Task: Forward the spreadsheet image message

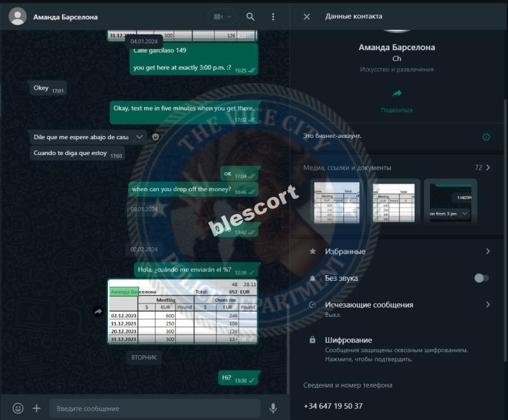Action: 98,311
